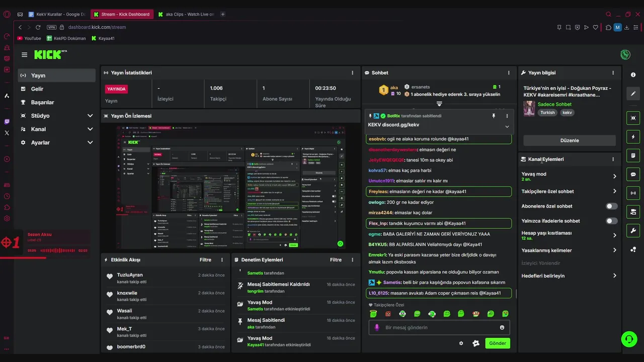The height and width of the screenshot is (362, 644).
Task: Toggle the wrench icon in right toolbar
Action: click(x=633, y=230)
